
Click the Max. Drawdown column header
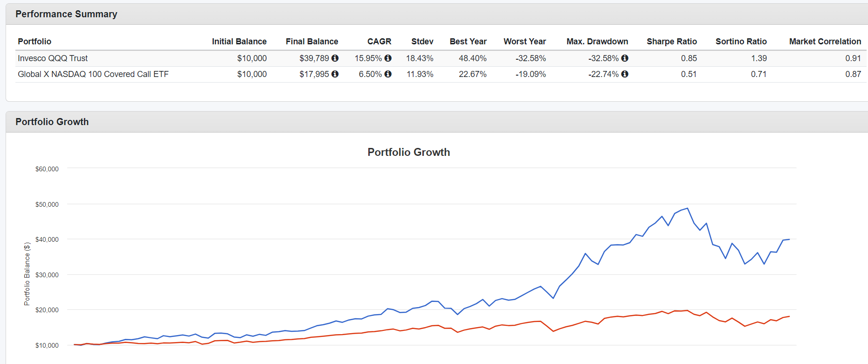(597, 42)
